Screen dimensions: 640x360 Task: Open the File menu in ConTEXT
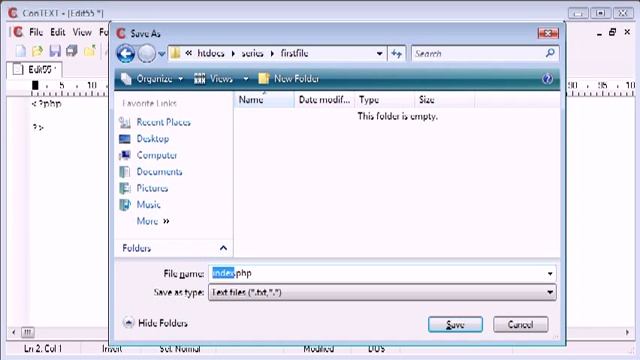click(x=36, y=32)
